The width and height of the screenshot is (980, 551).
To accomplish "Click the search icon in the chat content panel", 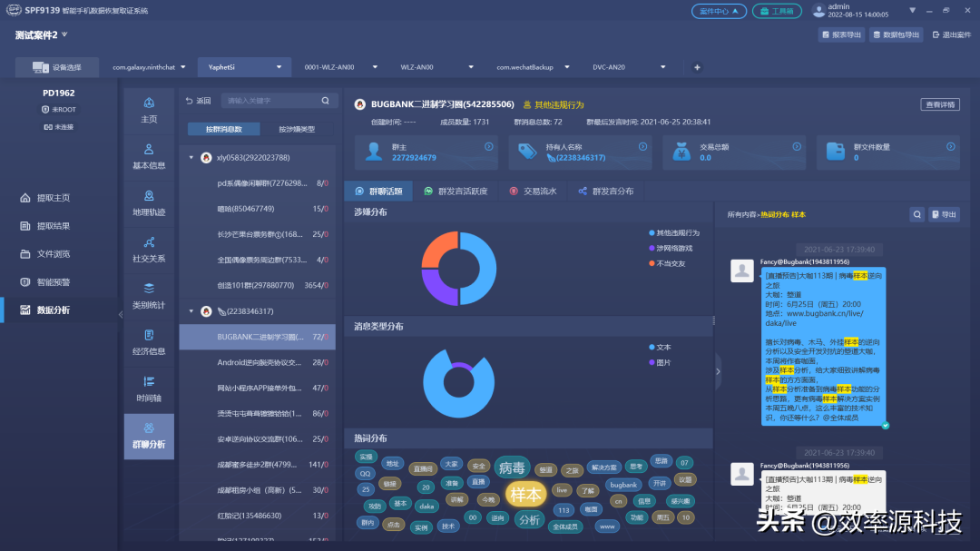I will click(x=916, y=214).
